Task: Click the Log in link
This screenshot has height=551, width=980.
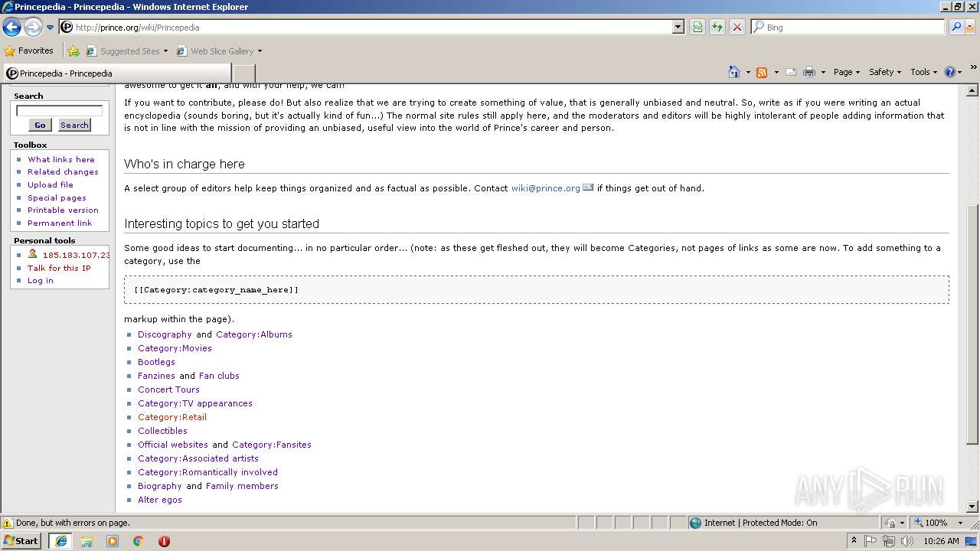Action: pyautogui.click(x=41, y=281)
